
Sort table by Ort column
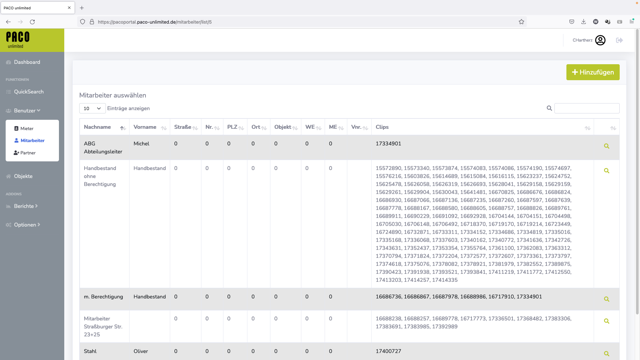pos(258,127)
